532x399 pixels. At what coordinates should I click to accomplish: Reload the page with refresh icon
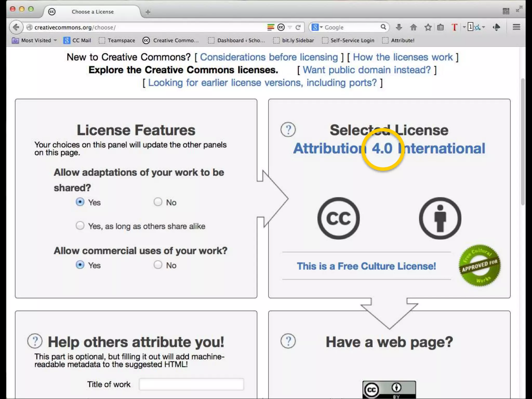[298, 27]
